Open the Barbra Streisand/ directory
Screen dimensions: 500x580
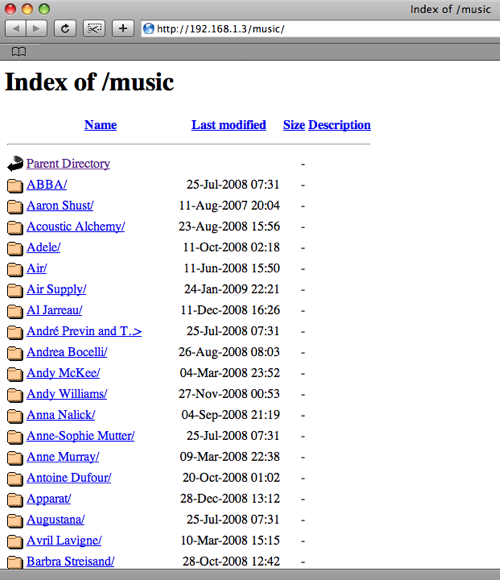pyautogui.click(x=70, y=562)
